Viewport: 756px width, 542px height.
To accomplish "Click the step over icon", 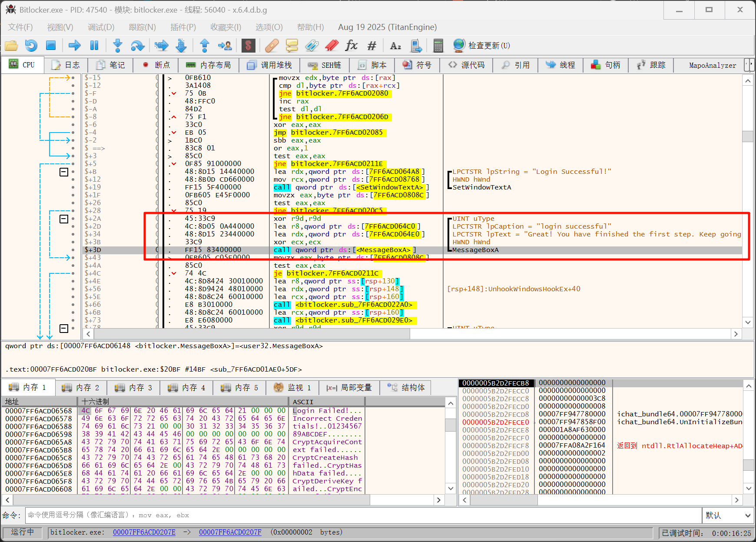I will (x=138, y=45).
